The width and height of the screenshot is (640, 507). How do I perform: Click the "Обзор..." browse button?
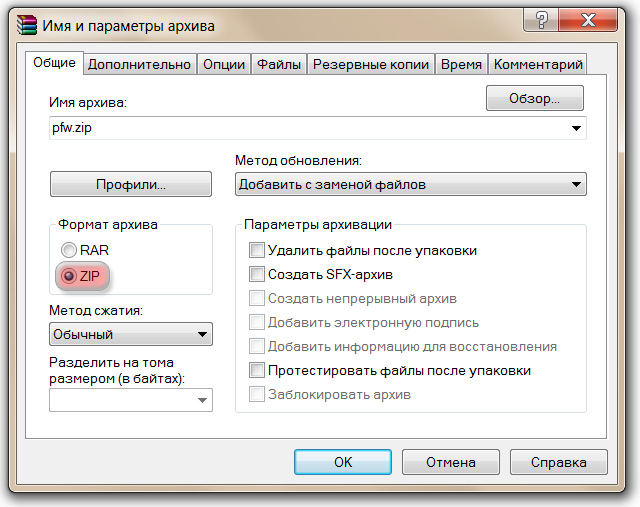534,98
